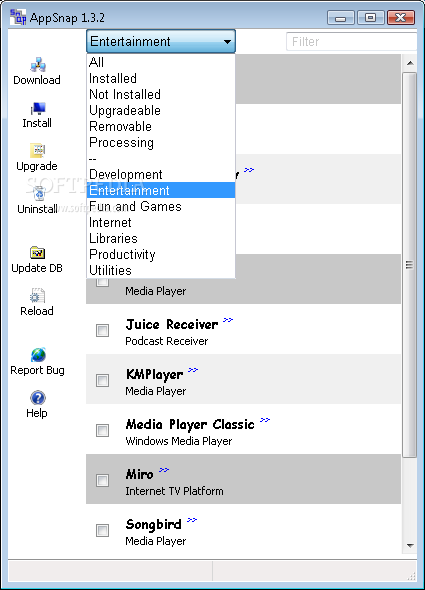The height and width of the screenshot is (590, 425).
Task: Select the Songbird checkbox
Action: click(x=102, y=530)
